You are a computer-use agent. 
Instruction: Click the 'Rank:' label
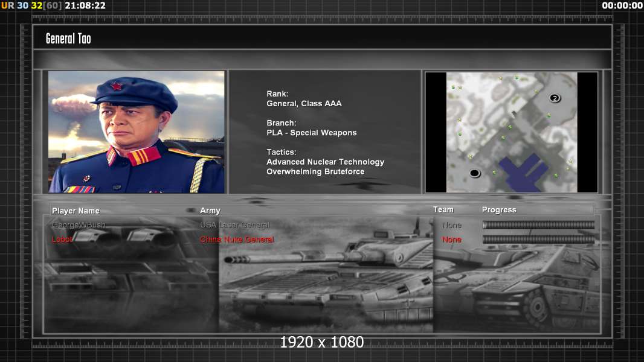click(x=277, y=94)
